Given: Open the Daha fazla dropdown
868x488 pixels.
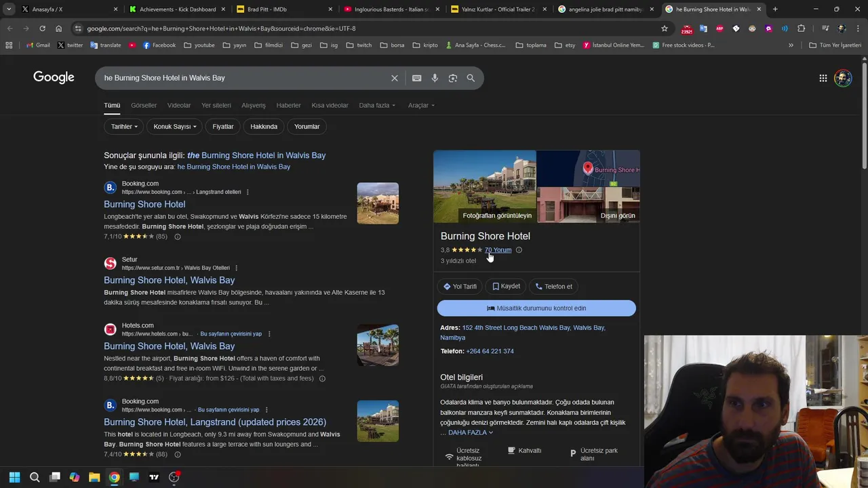Looking at the screenshot, I should pos(377,106).
